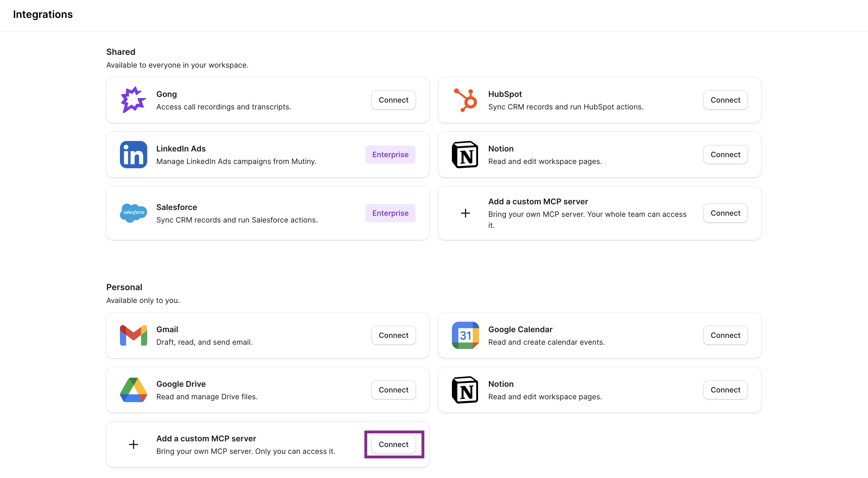This screenshot has height=478, width=868.
Task: Connect the Gmail integration
Action: tap(393, 335)
